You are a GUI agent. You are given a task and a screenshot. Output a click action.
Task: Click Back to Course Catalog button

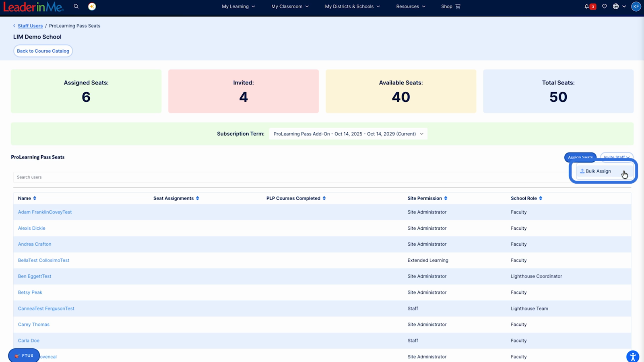(x=43, y=51)
